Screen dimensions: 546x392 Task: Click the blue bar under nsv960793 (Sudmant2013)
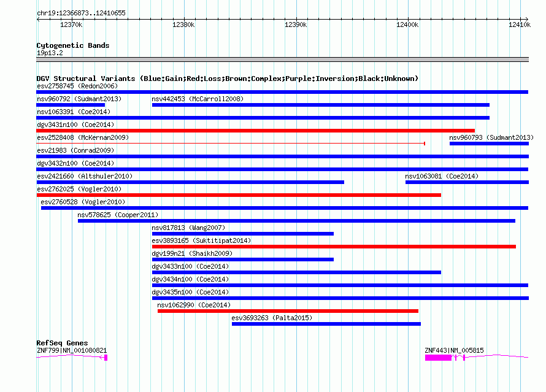[489, 144]
